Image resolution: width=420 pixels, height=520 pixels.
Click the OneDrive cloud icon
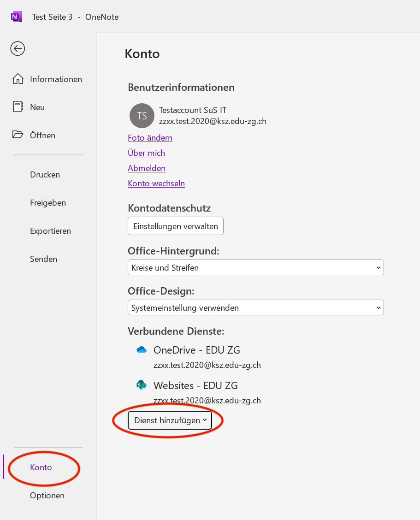click(142, 350)
